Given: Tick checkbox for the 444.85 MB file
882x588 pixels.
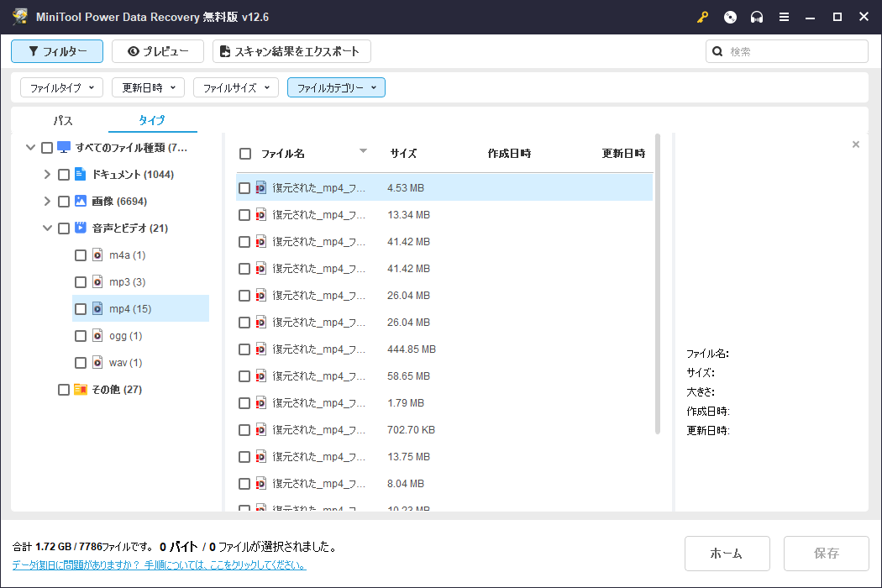Looking at the screenshot, I should click(x=244, y=349).
